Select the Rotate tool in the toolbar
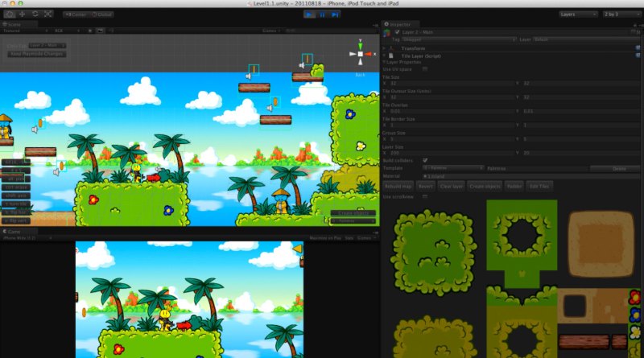This screenshot has width=644, height=358. [x=35, y=14]
